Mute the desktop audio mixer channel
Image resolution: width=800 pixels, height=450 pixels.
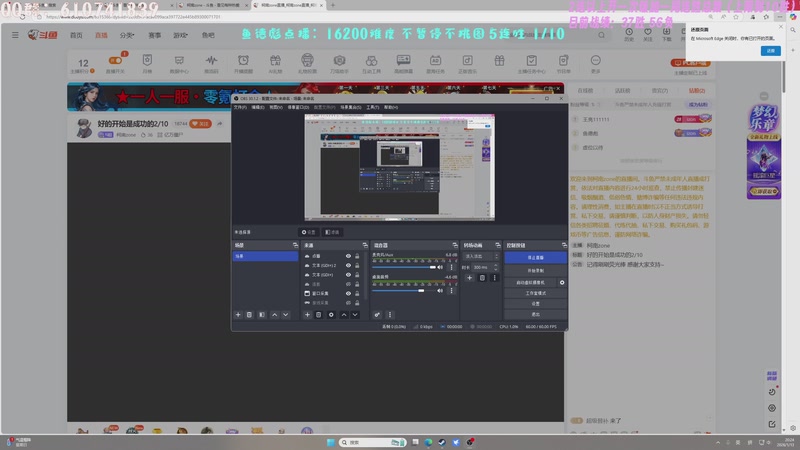click(440, 290)
